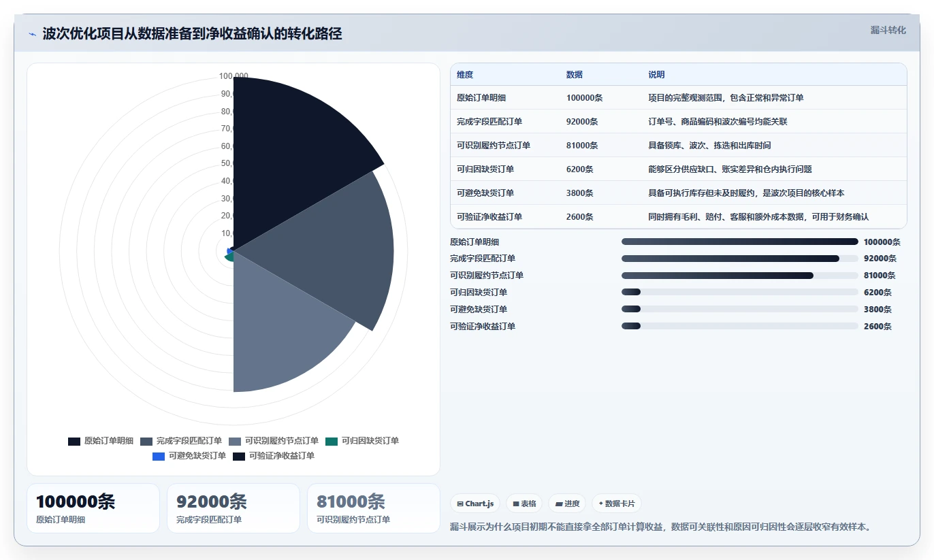Image resolution: width=934 pixels, height=560 pixels.
Task: Toggle the 可识别履约节点订单 legend swatch
Action: [x=235, y=442]
